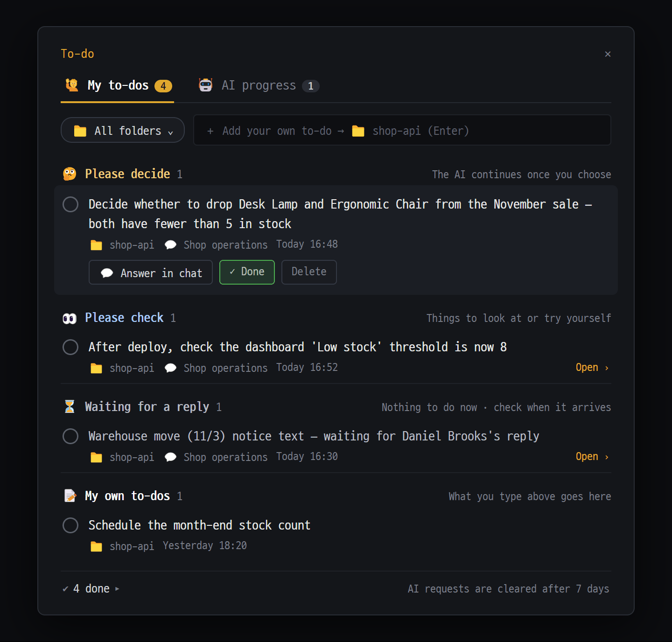Click the 'My own to-dos' section heading
Screen dimensions: 672x642
pos(127,496)
